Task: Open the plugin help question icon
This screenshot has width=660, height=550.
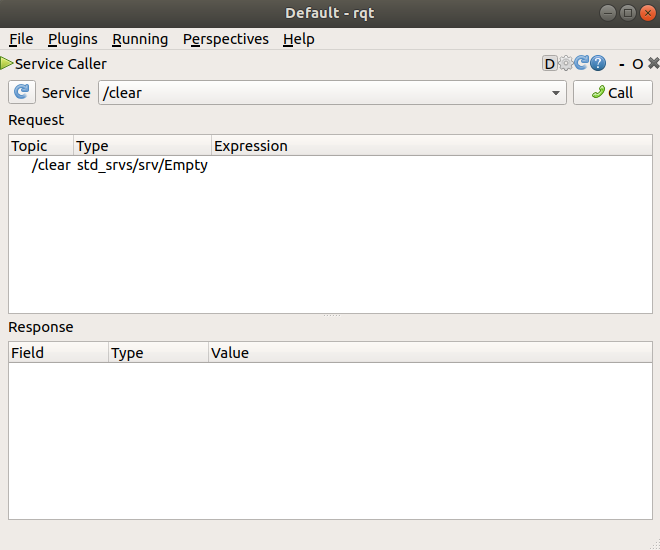Action: (598, 64)
